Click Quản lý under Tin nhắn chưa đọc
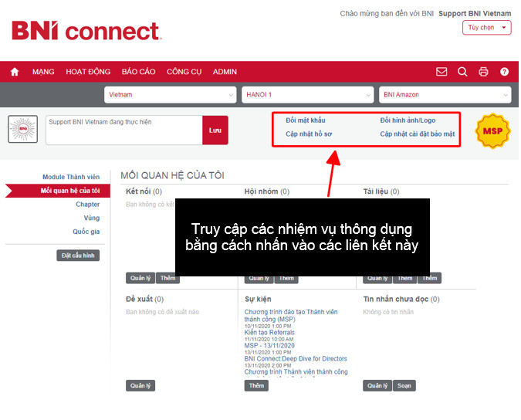Screen dimensions: 521x420 [377, 385]
